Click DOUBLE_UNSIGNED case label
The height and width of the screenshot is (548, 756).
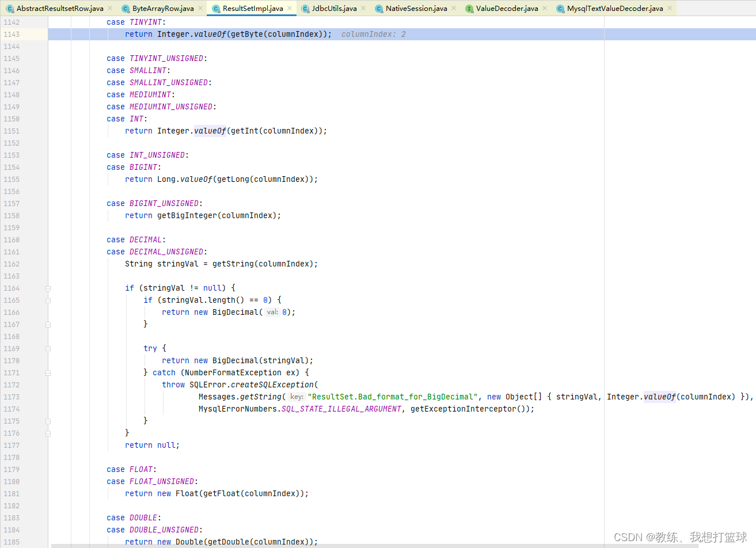tap(164, 530)
